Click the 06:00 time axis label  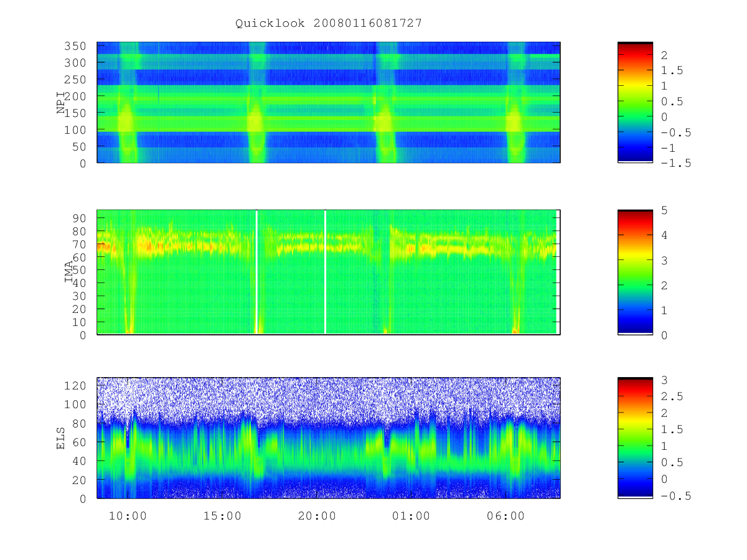(x=506, y=516)
